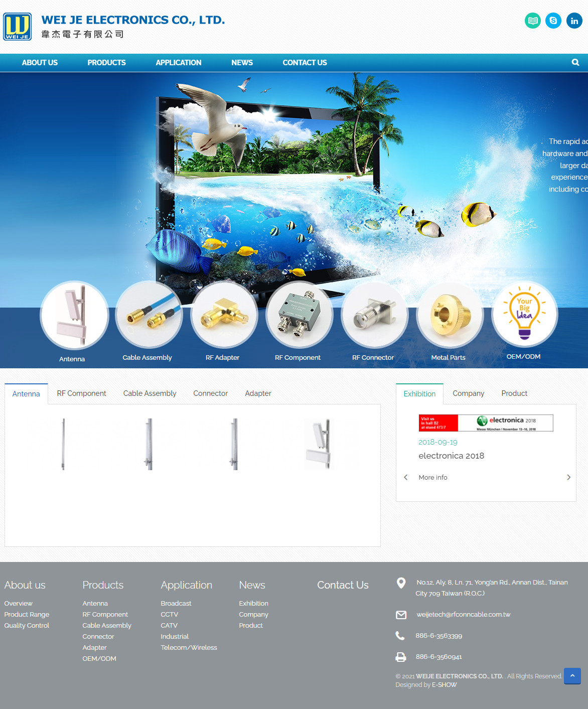Switch to the Connector tab
The width and height of the screenshot is (588, 709).
[x=211, y=393]
